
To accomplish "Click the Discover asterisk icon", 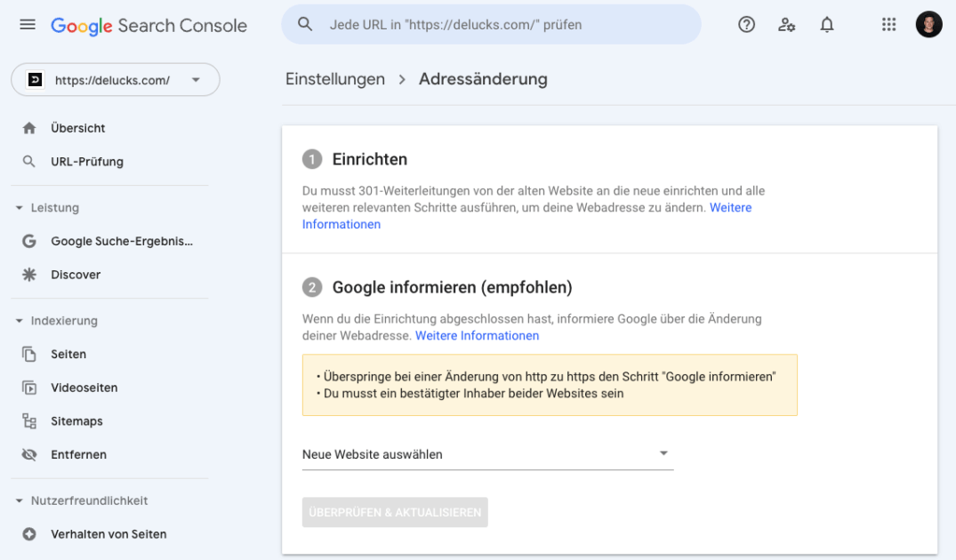I will [29, 275].
